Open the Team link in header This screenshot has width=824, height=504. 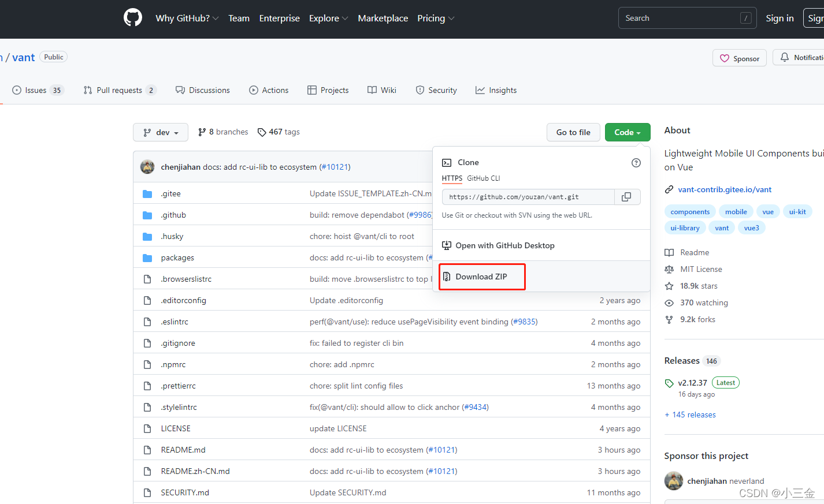click(x=239, y=18)
